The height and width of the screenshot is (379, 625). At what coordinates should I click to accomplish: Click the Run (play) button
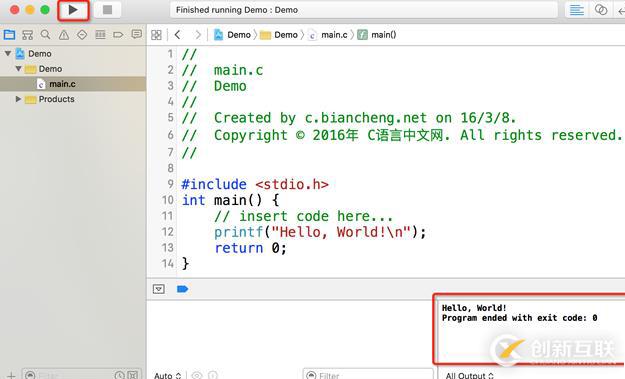point(73,10)
